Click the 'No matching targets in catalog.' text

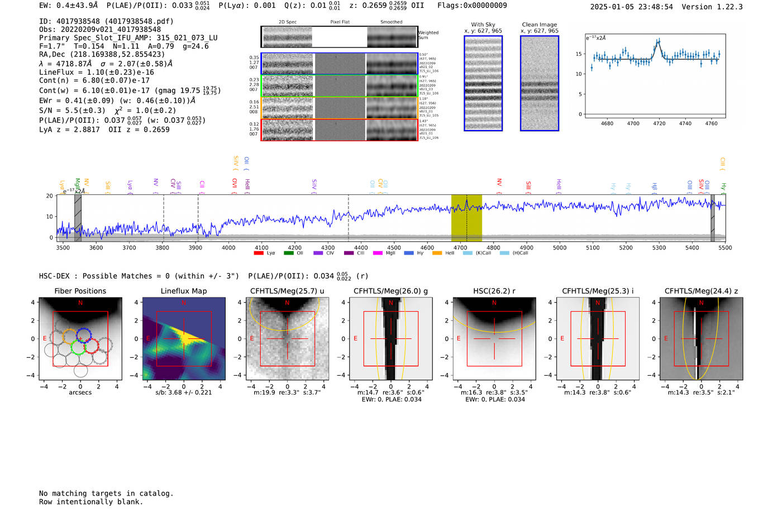coord(106,493)
